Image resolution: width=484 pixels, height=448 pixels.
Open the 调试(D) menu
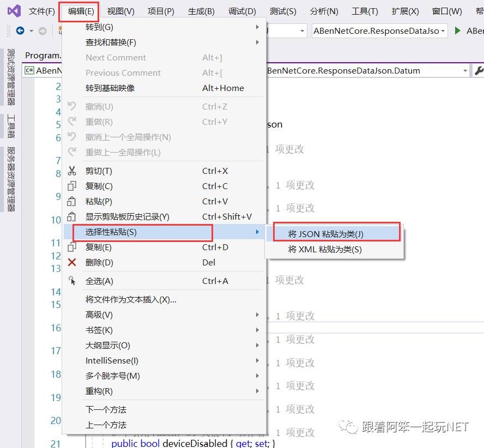[x=242, y=11]
